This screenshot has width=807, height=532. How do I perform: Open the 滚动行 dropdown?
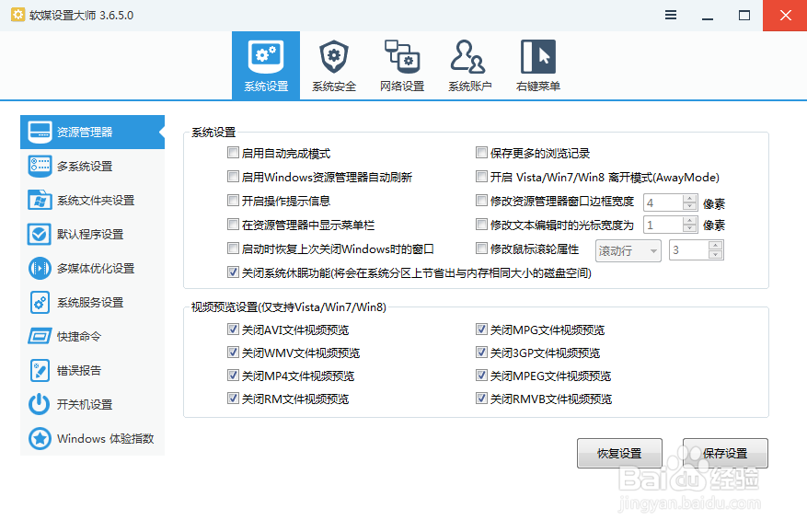[x=628, y=249]
